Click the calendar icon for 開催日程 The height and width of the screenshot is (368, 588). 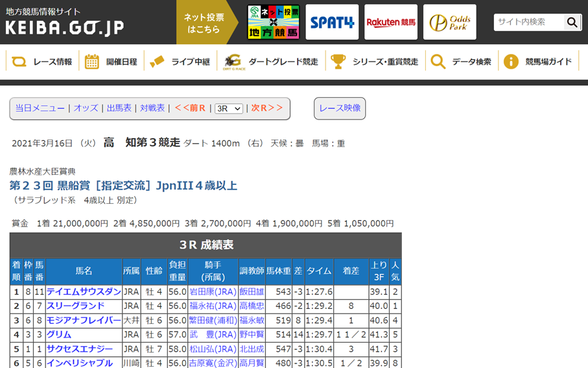[x=92, y=62]
